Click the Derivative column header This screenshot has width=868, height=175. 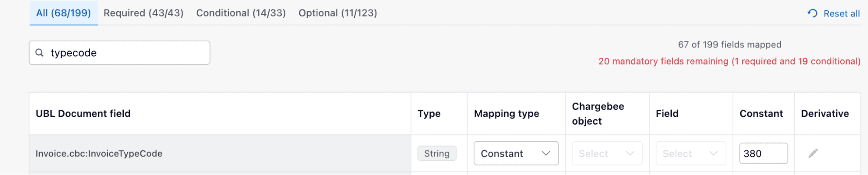click(x=825, y=114)
